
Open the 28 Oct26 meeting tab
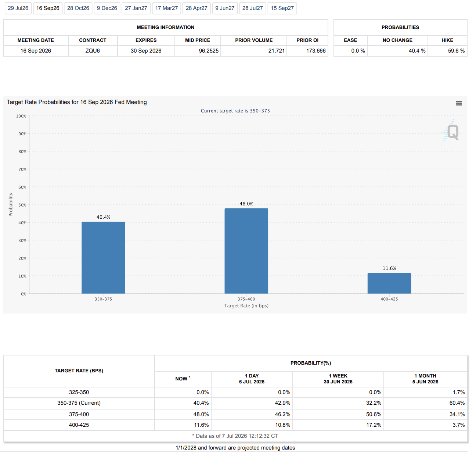click(x=78, y=8)
